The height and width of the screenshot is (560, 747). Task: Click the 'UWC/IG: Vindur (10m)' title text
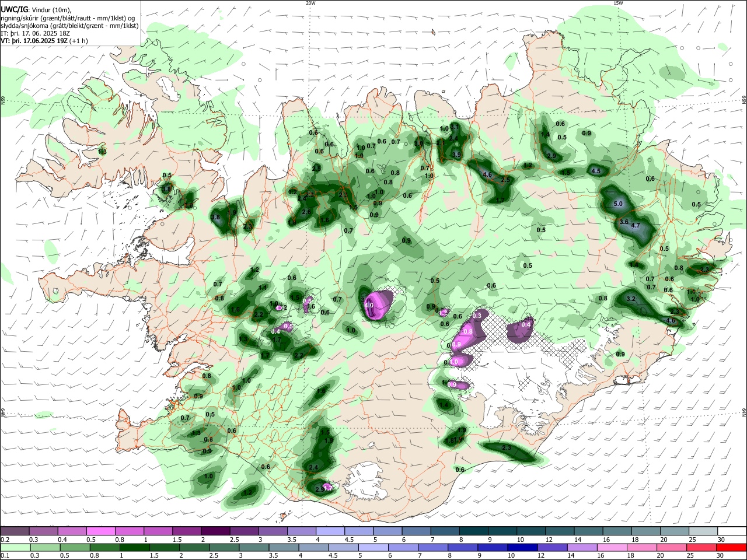[36, 9]
